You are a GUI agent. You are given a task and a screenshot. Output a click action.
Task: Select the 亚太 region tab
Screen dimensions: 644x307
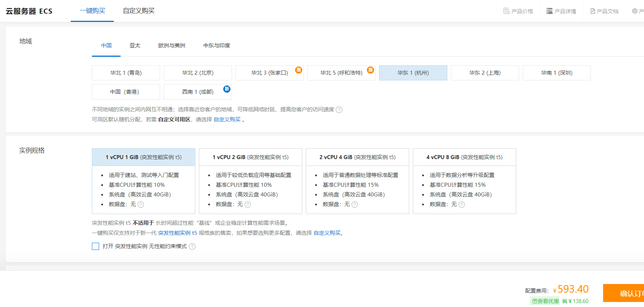(x=135, y=46)
